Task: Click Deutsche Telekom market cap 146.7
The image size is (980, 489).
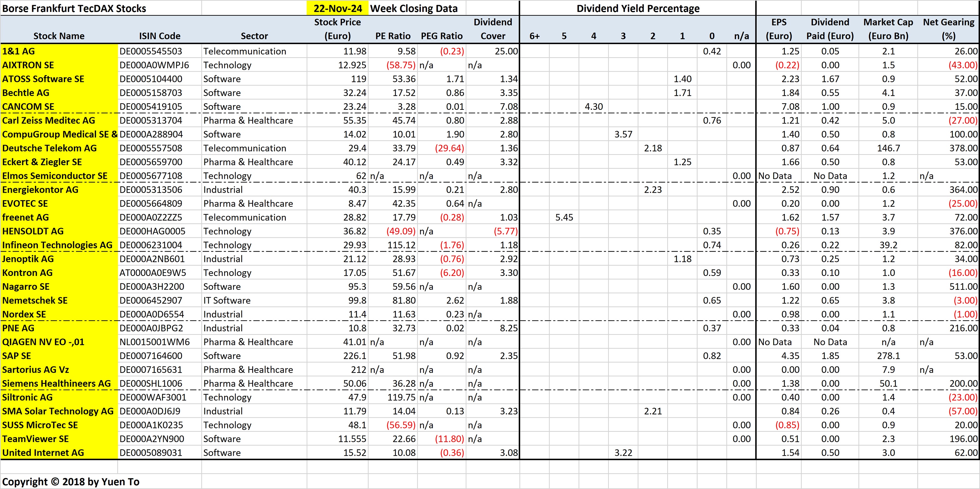Action: coord(888,148)
